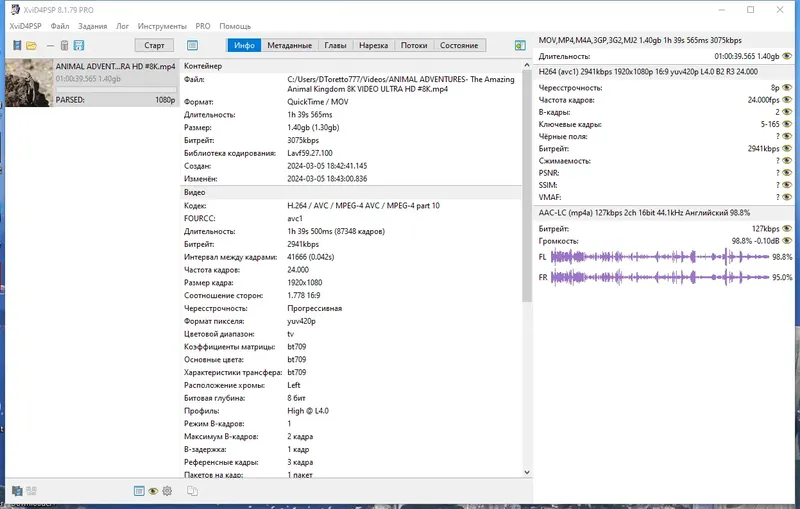Click the MOV,MP4,M4A container summary header

point(663,40)
